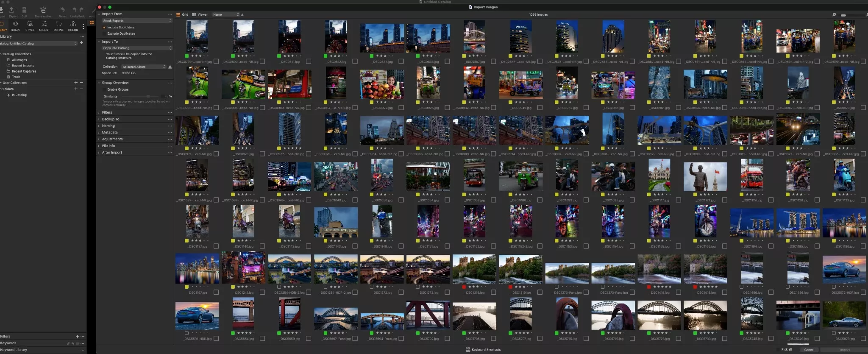Open Group Overview options ellipsis
This screenshot has width=868, height=354.
tap(170, 83)
